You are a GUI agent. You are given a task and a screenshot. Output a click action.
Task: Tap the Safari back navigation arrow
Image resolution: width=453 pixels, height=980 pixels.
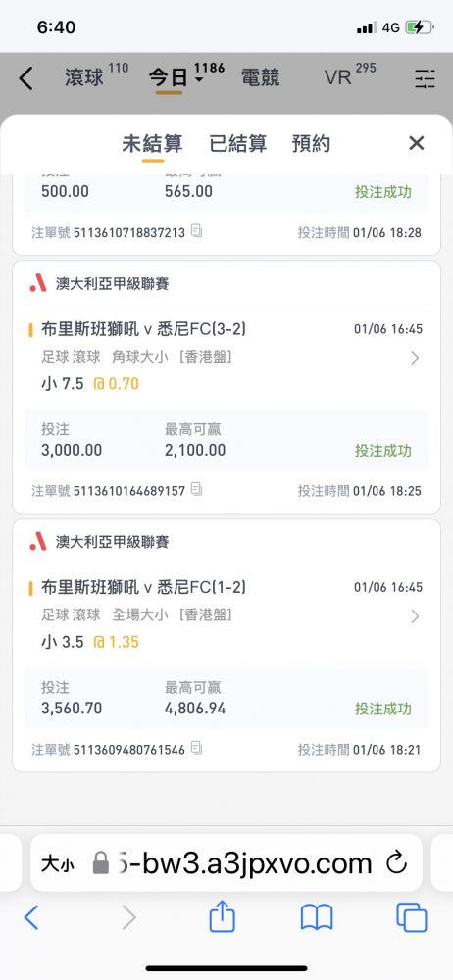pyautogui.click(x=31, y=917)
